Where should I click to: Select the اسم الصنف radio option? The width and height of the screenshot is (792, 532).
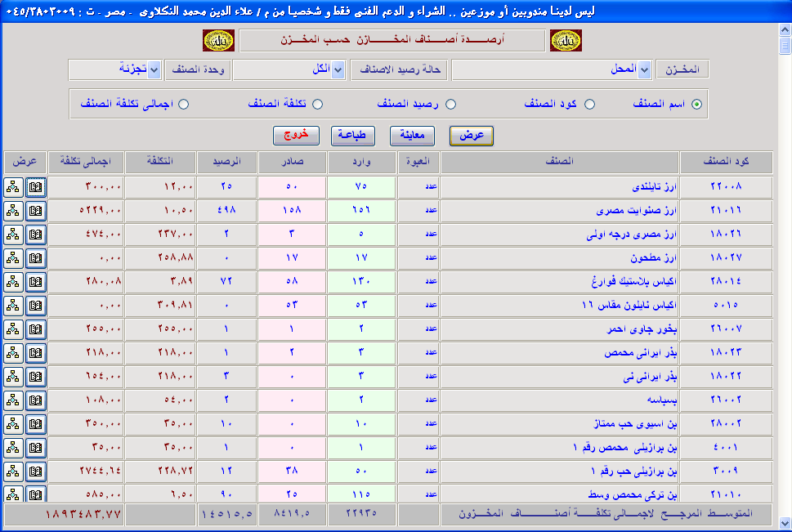(x=696, y=105)
